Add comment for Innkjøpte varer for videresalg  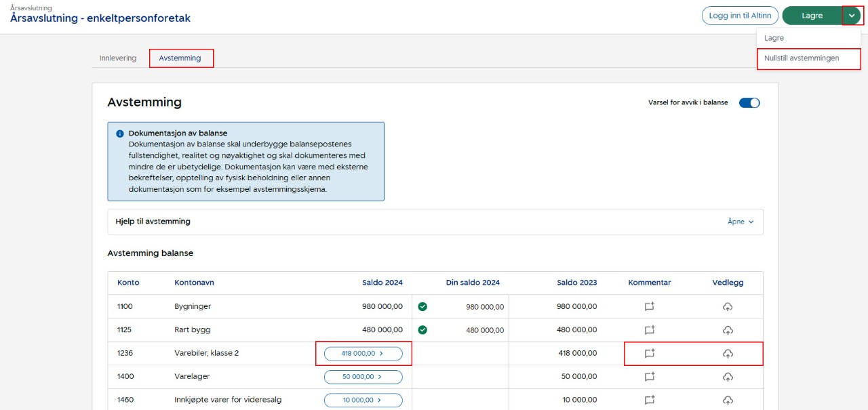pos(649,400)
